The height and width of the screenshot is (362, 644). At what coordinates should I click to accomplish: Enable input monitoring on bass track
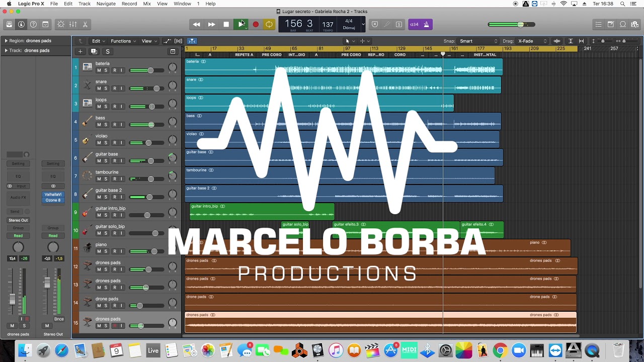(x=121, y=125)
